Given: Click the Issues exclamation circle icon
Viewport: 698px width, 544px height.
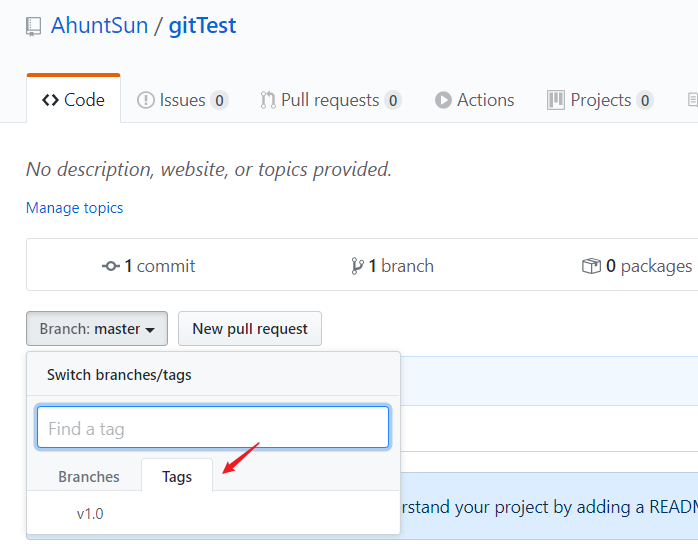Looking at the screenshot, I should pos(146,100).
